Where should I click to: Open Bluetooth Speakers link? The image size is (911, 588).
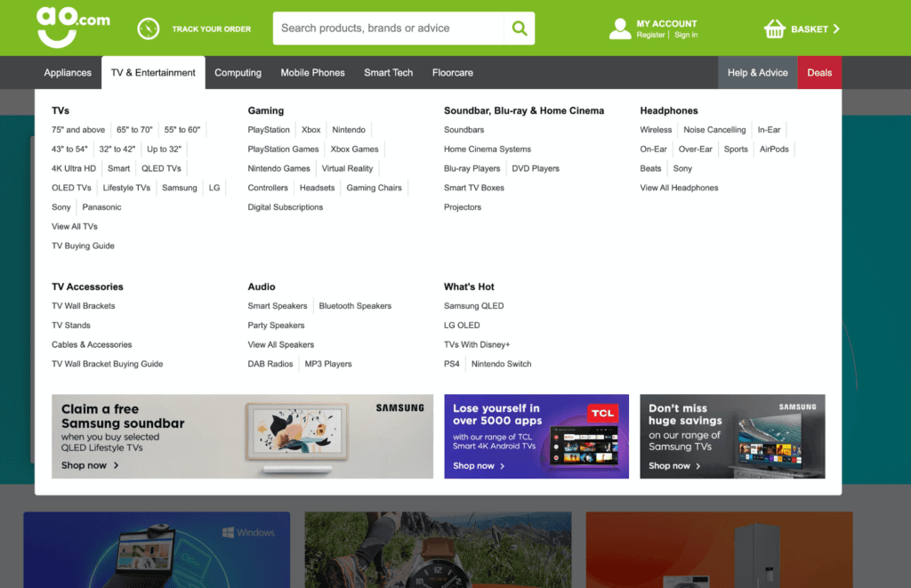pyautogui.click(x=355, y=306)
